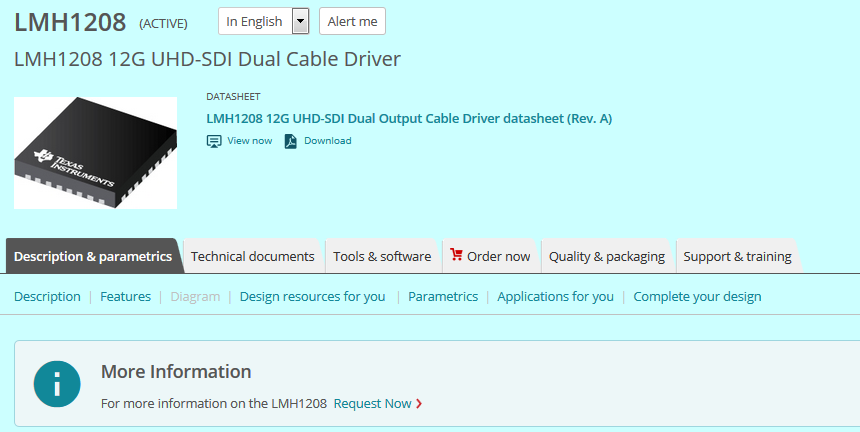Click the Download link
The height and width of the screenshot is (432, 860).
click(328, 141)
